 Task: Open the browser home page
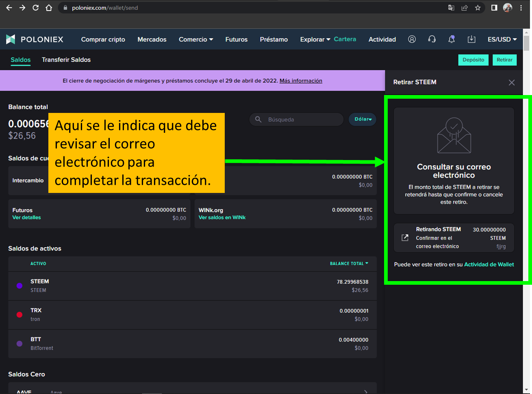tap(49, 8)
